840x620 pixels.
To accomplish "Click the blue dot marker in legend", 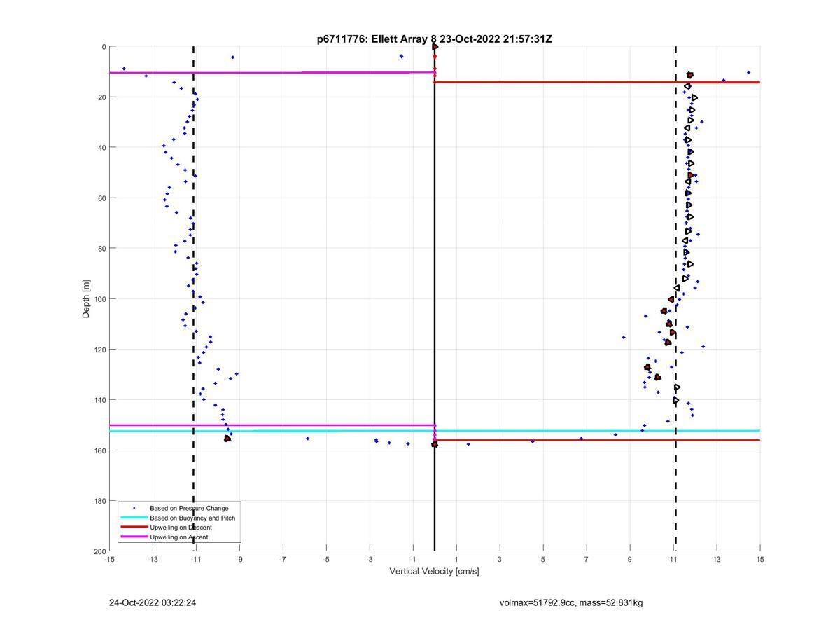I will pos(134,508).
